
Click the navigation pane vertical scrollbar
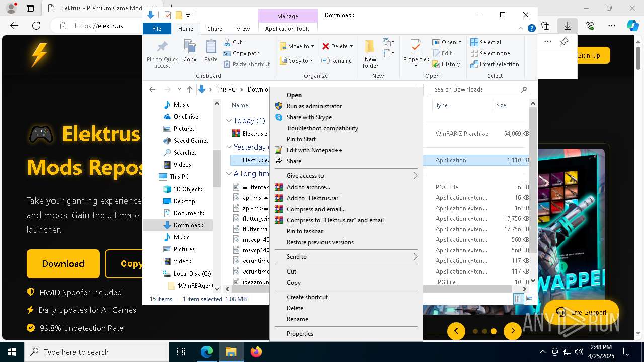point(217,168)
